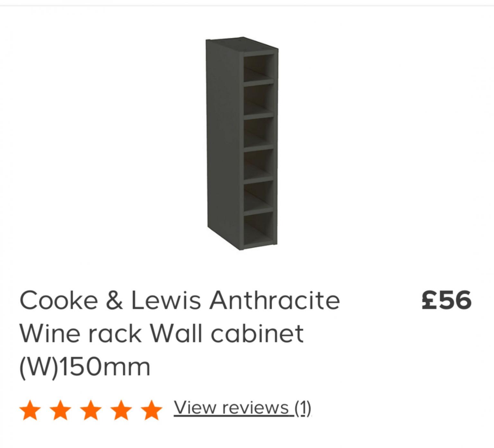Select the third rating star
This screenshot has height=448, width=494.
pos(91,410)
